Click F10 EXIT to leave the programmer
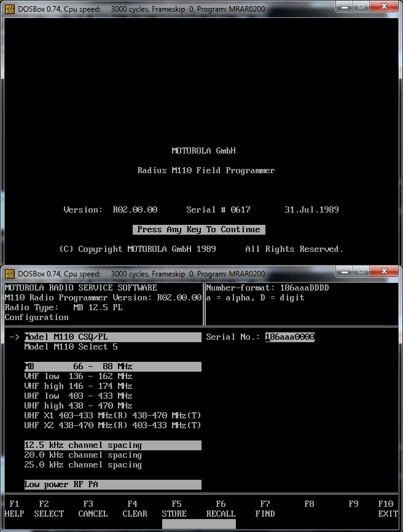403x532 pixels. (387, 509)
